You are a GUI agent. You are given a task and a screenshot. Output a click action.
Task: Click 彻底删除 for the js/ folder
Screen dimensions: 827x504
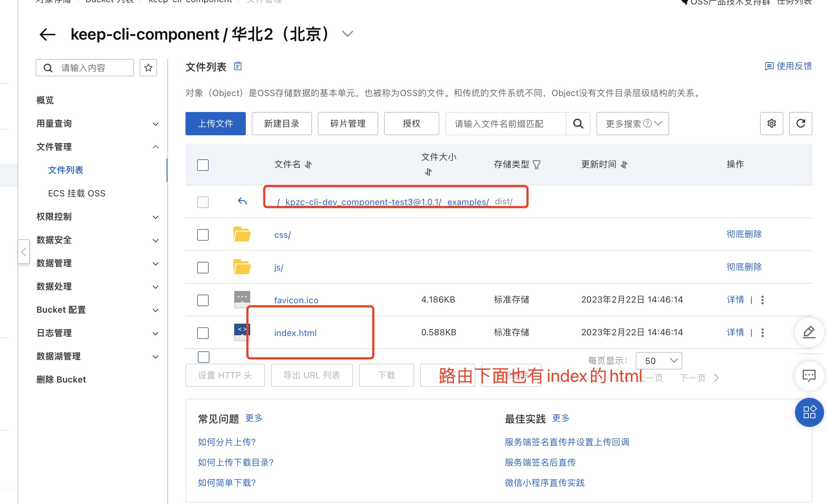click(x=744, y=267)
